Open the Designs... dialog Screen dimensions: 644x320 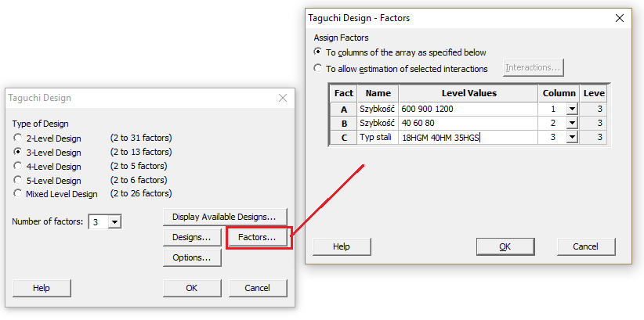[x=192, y=237]
